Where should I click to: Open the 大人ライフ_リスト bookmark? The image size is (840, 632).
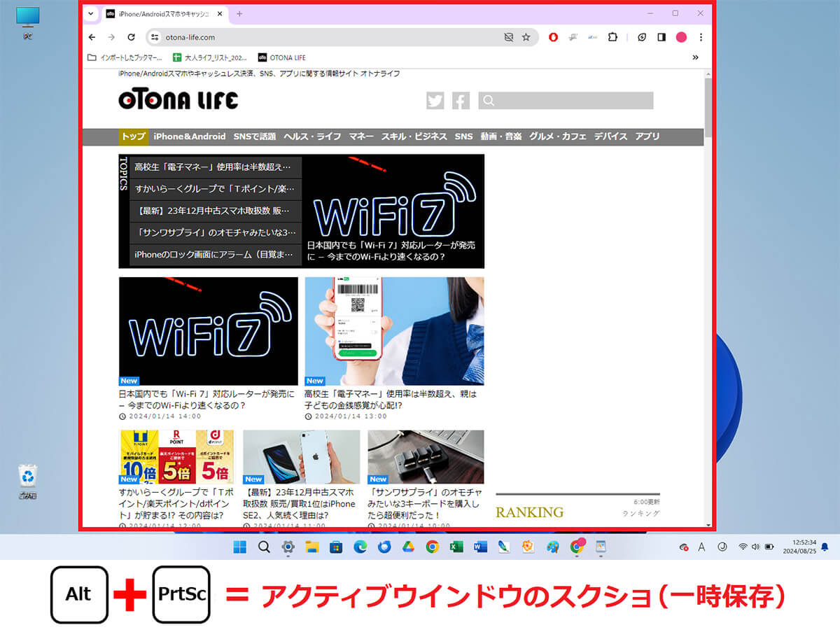209,57
